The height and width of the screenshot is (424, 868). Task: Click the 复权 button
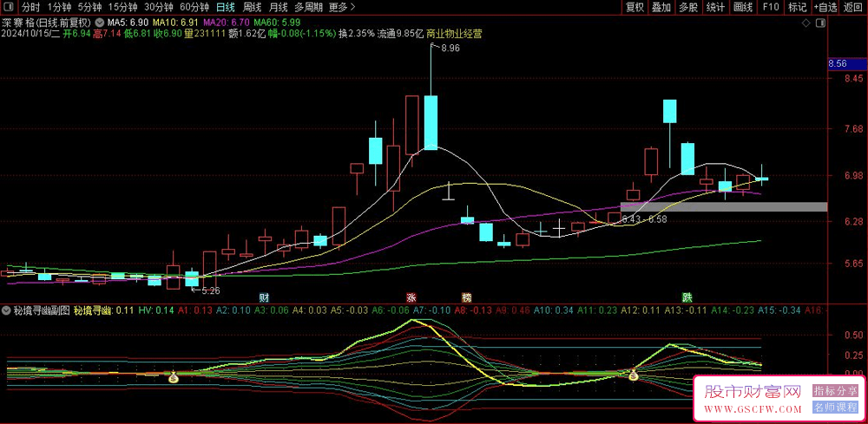click(x=635, y=7)
